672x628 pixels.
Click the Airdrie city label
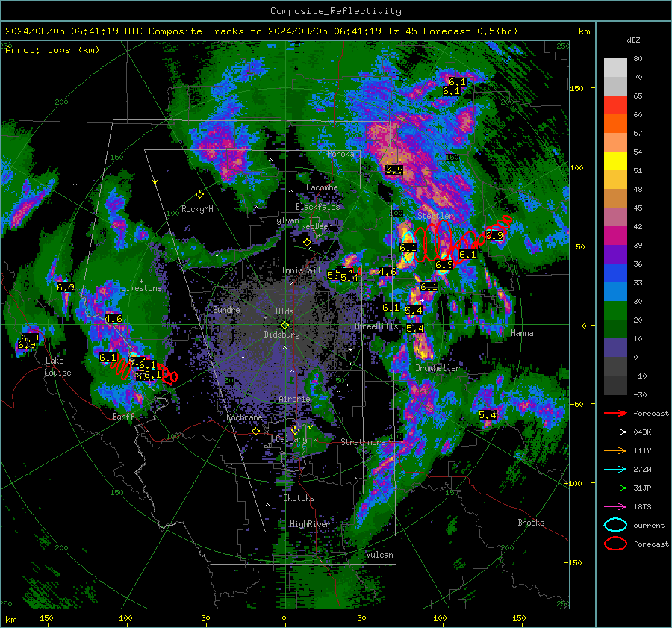point(294,399)
